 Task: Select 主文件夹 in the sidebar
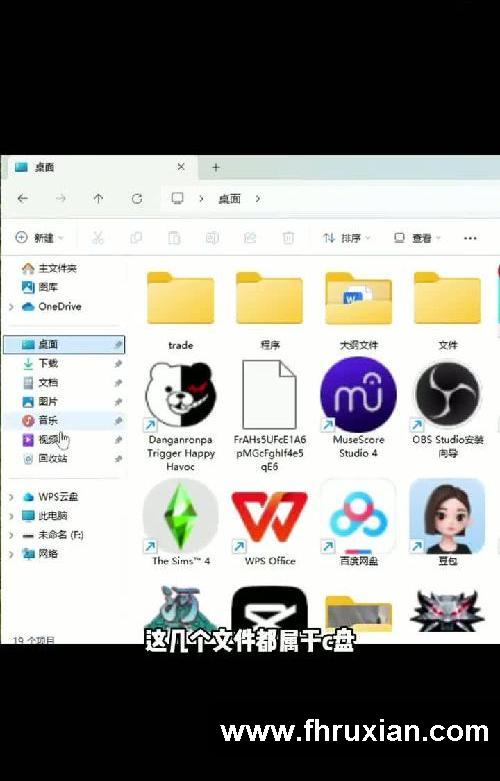(50, 268)
